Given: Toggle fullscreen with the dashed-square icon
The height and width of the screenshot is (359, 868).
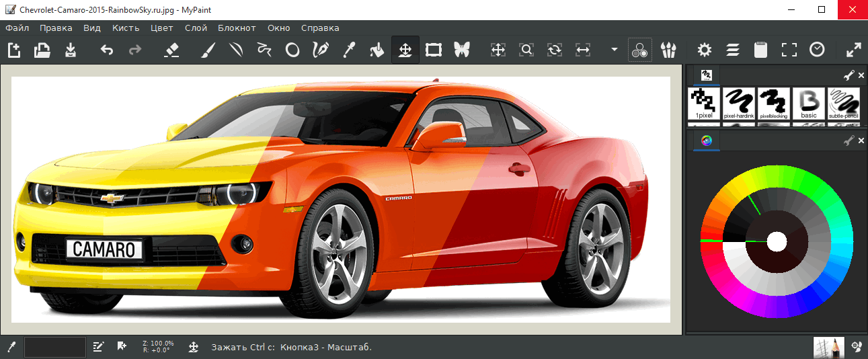Looking at the screenshot, I should [789, 50].
